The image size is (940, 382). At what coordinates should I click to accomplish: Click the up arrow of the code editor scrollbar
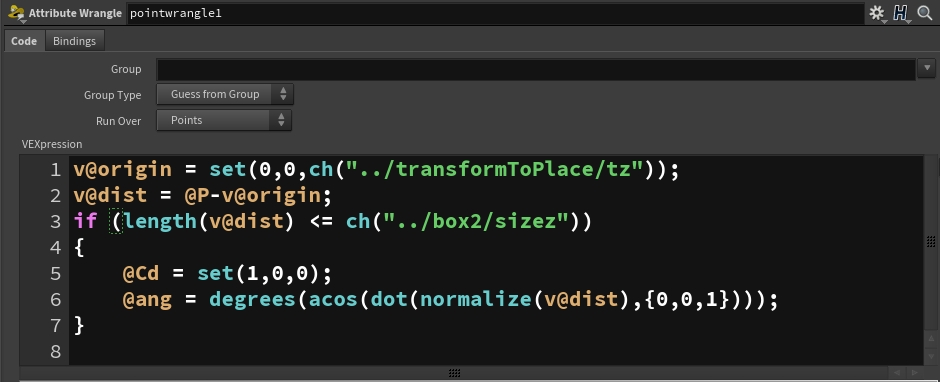point(931,340)
